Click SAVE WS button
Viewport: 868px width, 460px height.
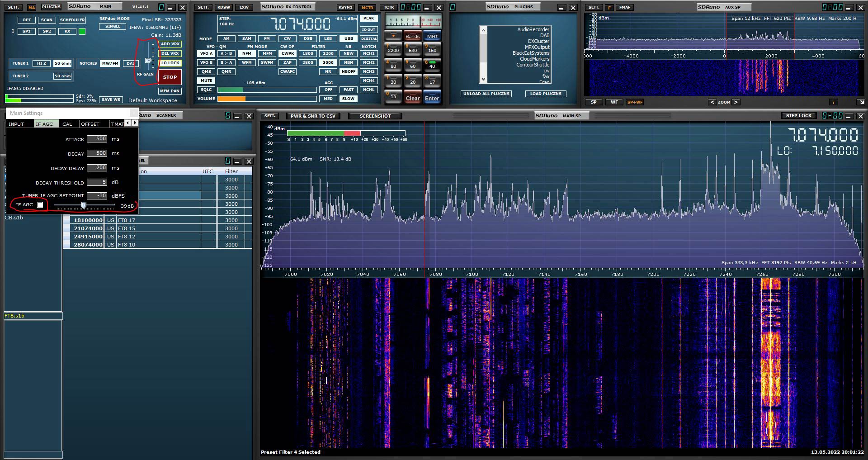[111, 100]
